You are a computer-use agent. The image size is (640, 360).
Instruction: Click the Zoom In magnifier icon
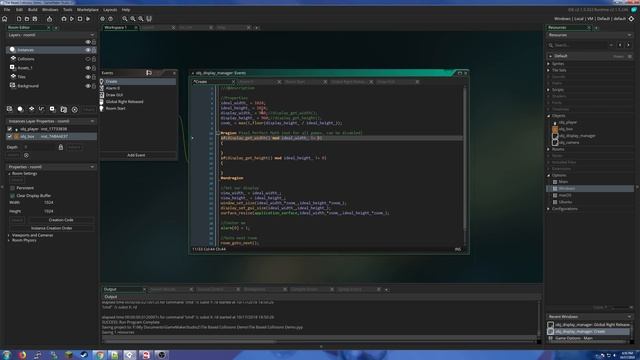141,19
